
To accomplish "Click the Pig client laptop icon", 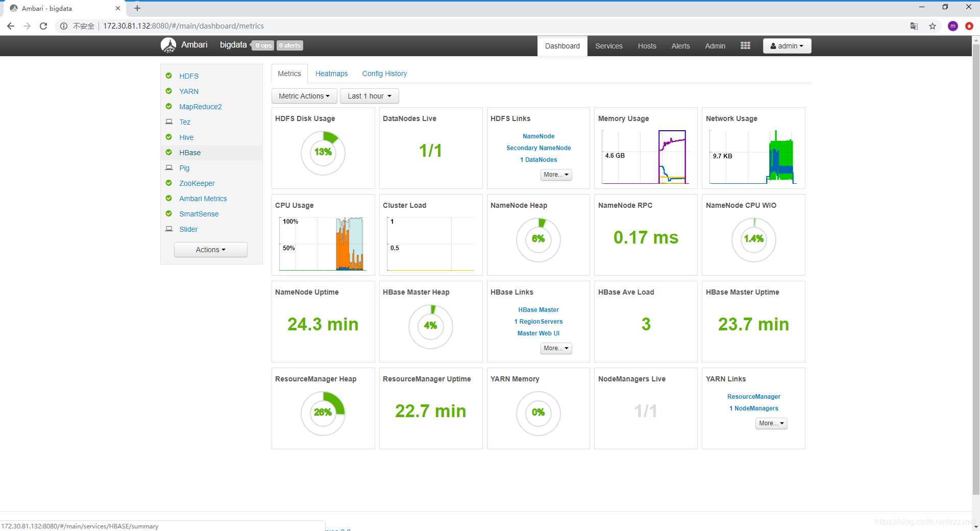I will (169, 167).
